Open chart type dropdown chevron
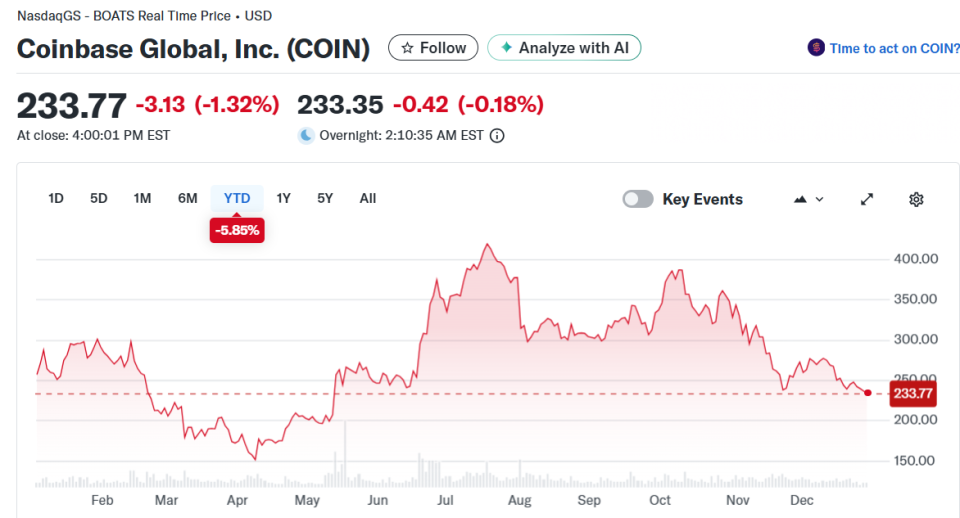This screenshot has height=518, width=960. click(x=820, y=199)
